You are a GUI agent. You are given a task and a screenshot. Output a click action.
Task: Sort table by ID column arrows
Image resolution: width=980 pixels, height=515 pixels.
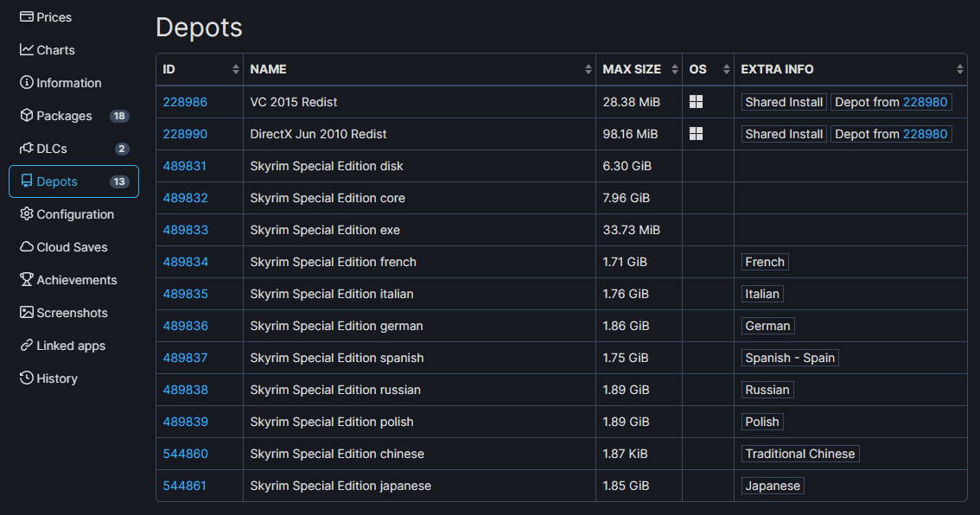[236, 69]
